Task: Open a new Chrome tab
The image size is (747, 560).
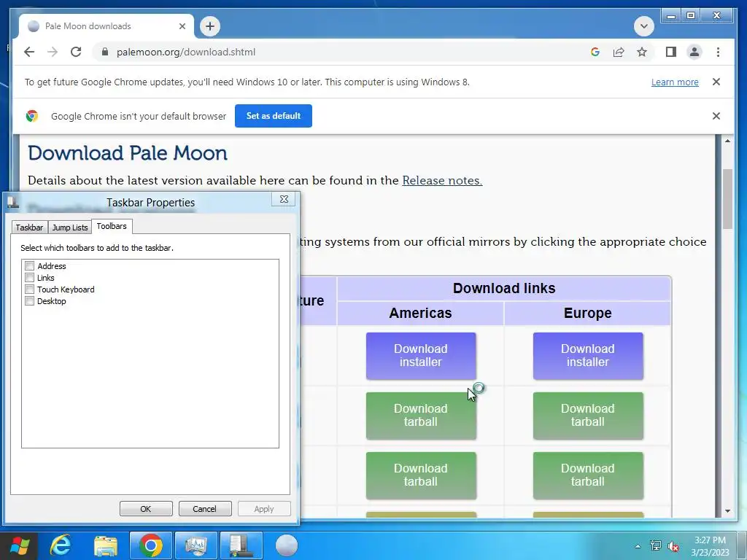Action: point(210,26)
